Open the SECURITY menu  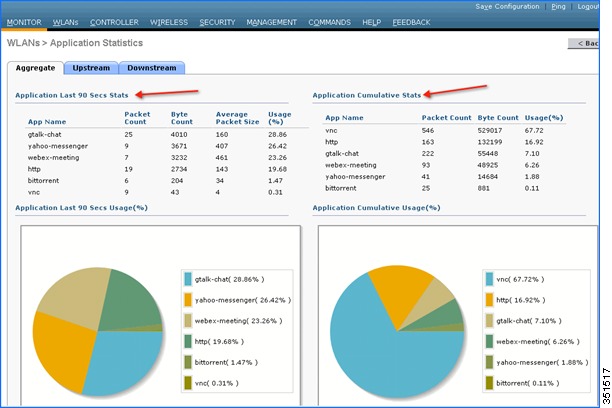(217, 22)
